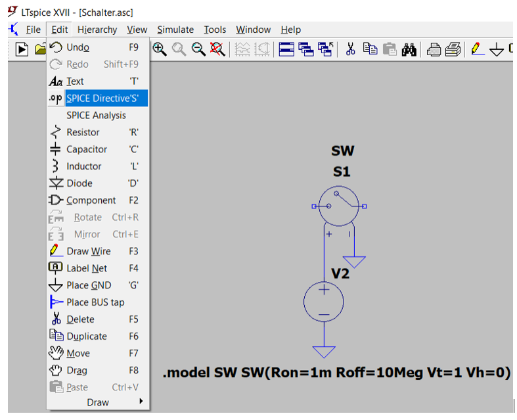
Task: Click the Print Setup toolbar icon
Action: point(434,50)
